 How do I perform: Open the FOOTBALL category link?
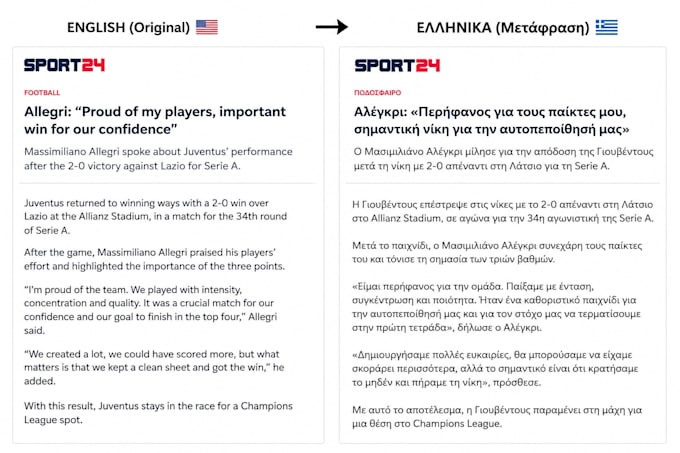pos(42,93)
